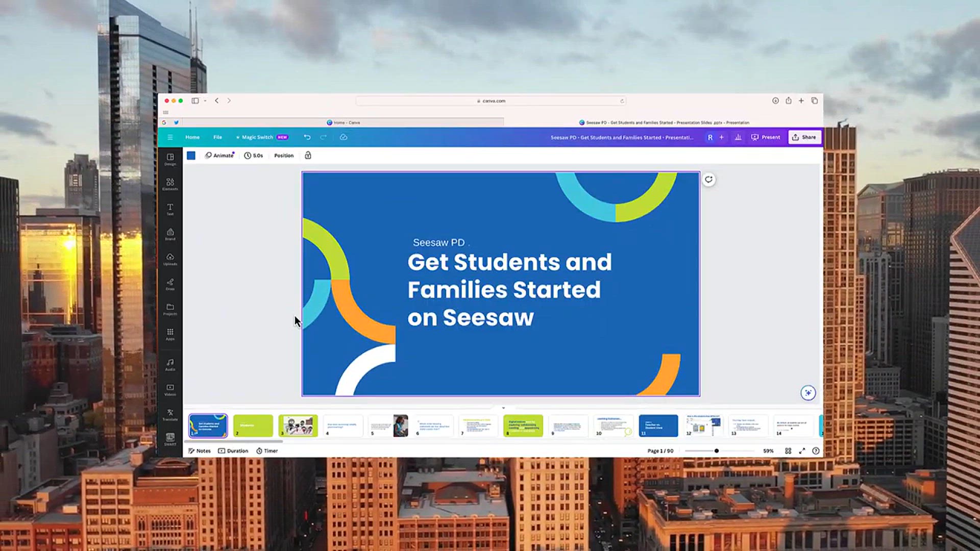The width and height of the screenshot is (980, 551).
Task: Click the Animate button
Action: tap(219, 156)
